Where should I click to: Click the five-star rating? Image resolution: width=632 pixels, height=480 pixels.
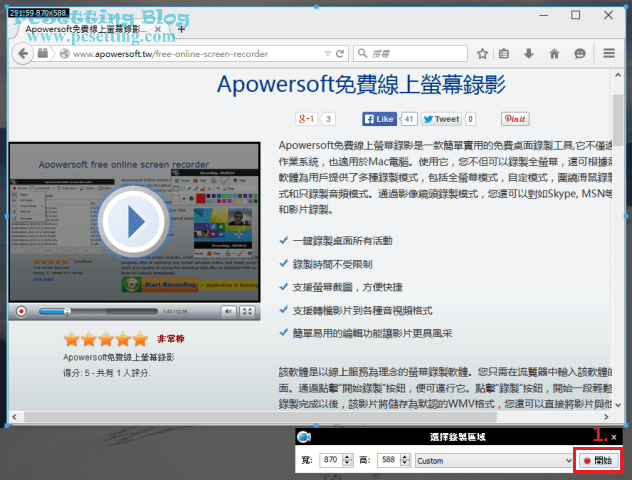pyautogui.click(x=106, y=339)
